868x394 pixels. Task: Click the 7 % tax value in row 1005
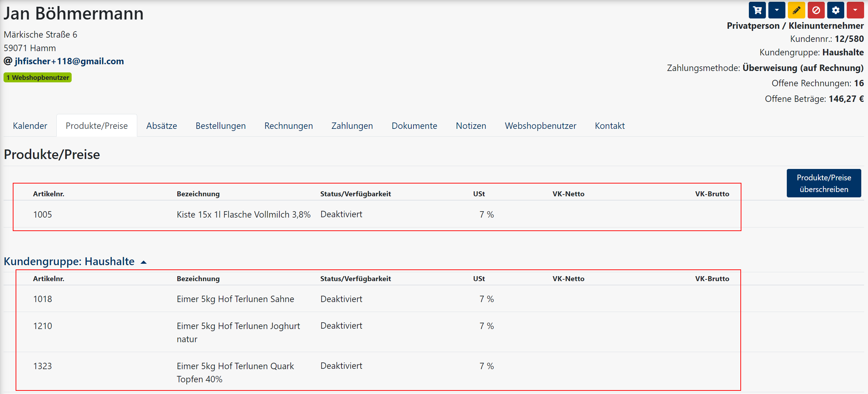click(x=486, y=214)
